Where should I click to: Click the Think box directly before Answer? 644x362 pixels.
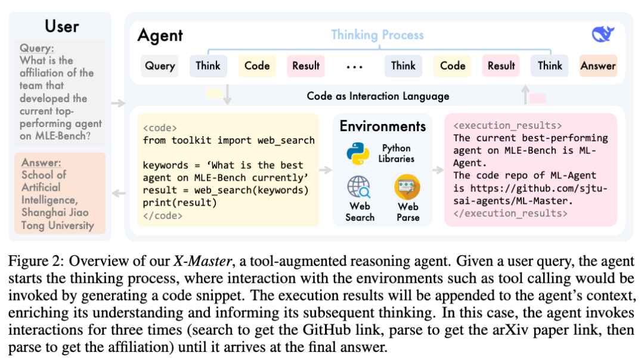pyautogui.click(x=550, y=66)
